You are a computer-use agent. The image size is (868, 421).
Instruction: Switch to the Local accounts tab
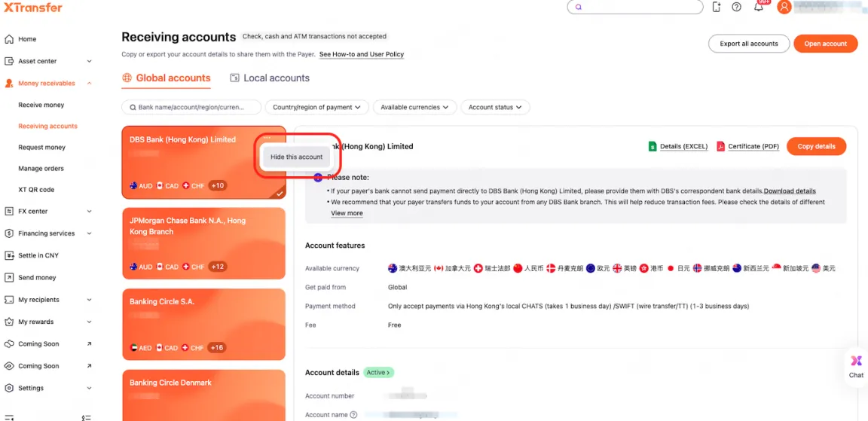[x=270, y=78]
